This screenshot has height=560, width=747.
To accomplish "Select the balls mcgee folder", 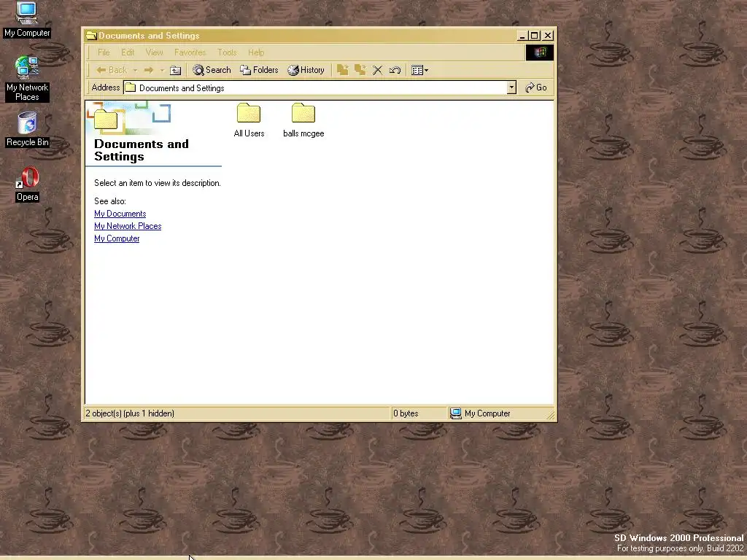I will point(303,120).
